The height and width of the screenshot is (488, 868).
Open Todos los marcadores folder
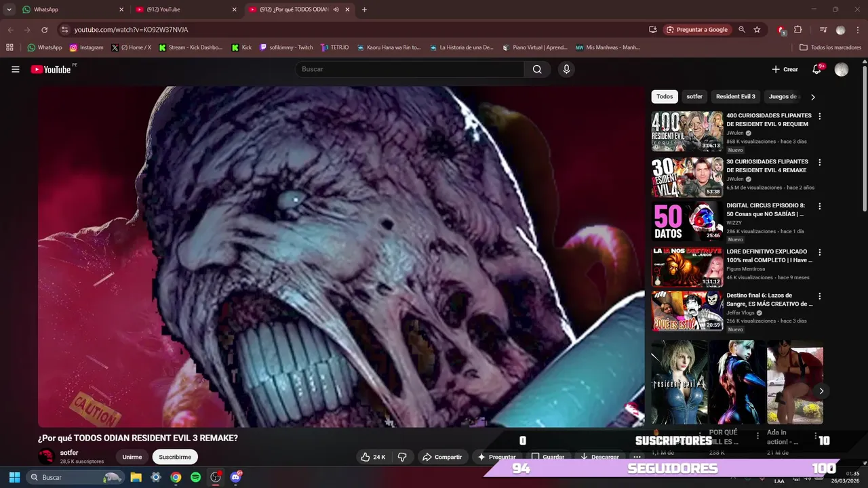[x=830, y=47]
